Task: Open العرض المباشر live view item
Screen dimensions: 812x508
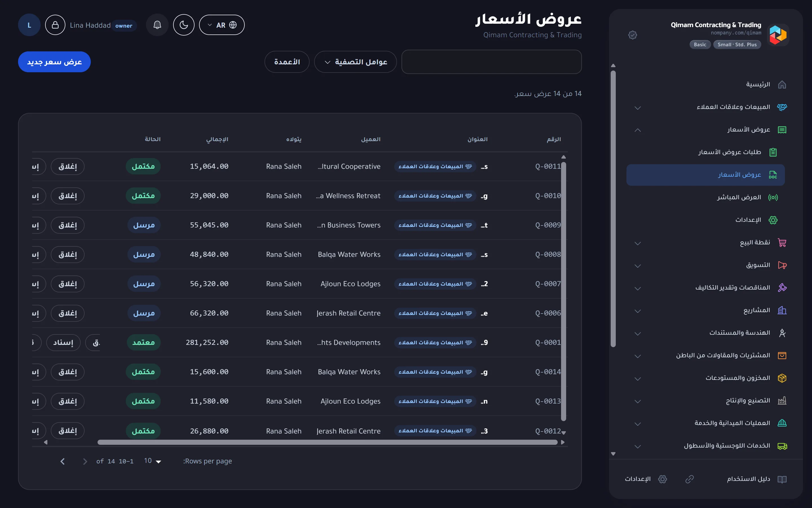Action: click(739, 197)
